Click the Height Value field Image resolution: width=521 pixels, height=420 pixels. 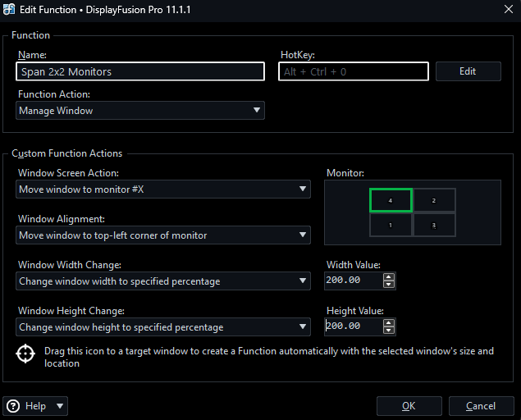point(354,326)
